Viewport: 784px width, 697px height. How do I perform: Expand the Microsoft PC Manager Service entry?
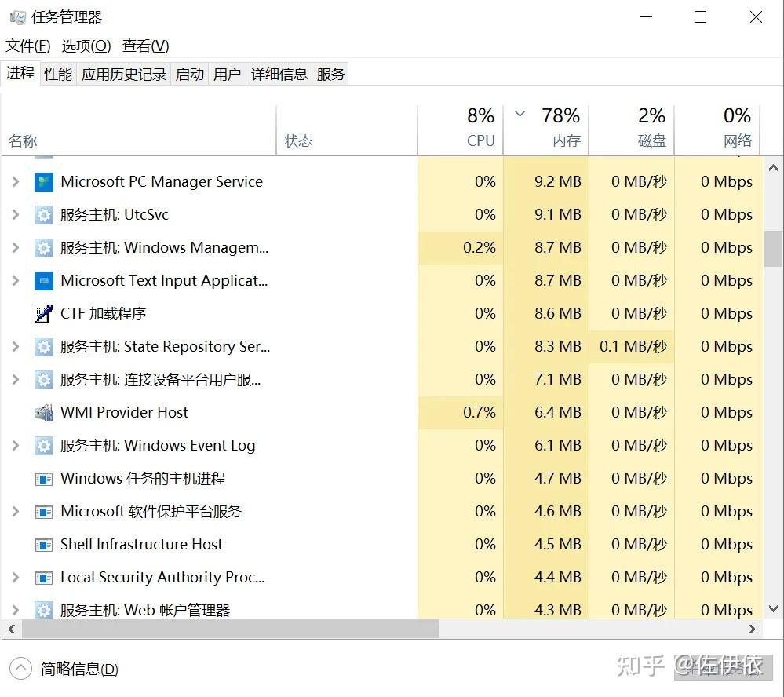point(16,181)
